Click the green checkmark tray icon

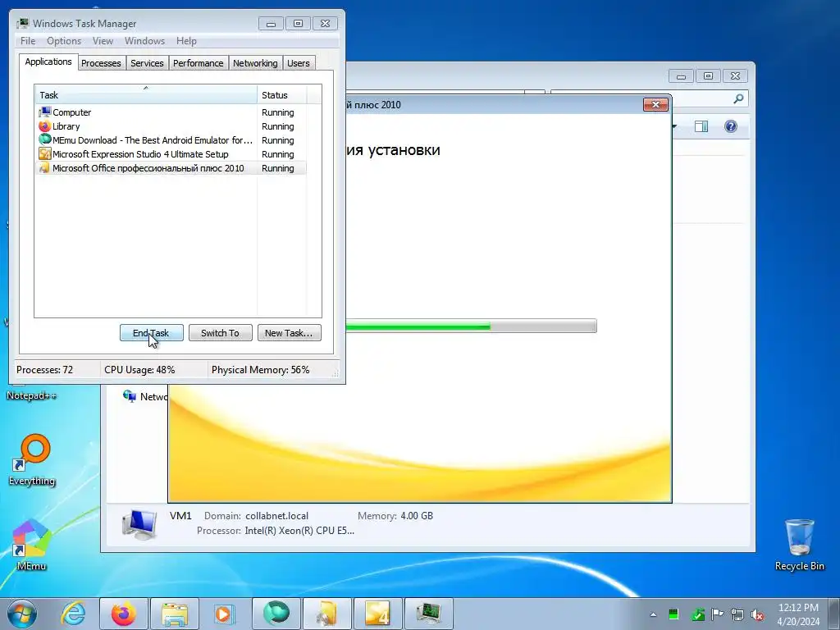pos(697,614)
